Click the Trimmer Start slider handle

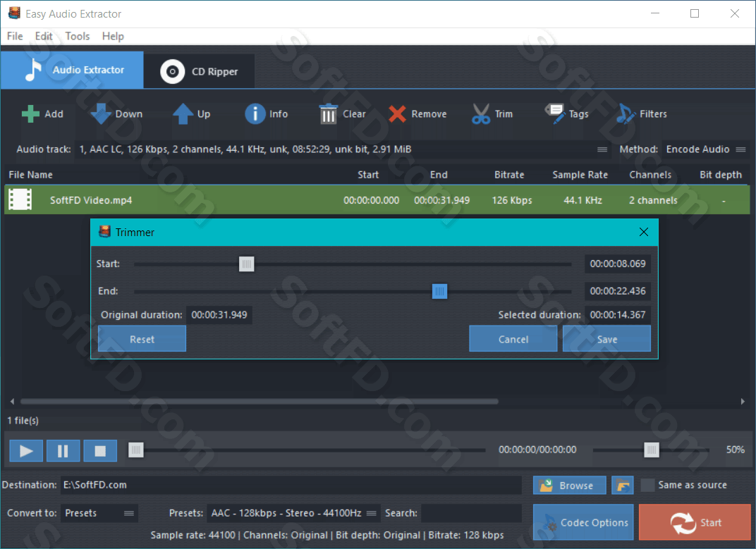click(246, 264)
